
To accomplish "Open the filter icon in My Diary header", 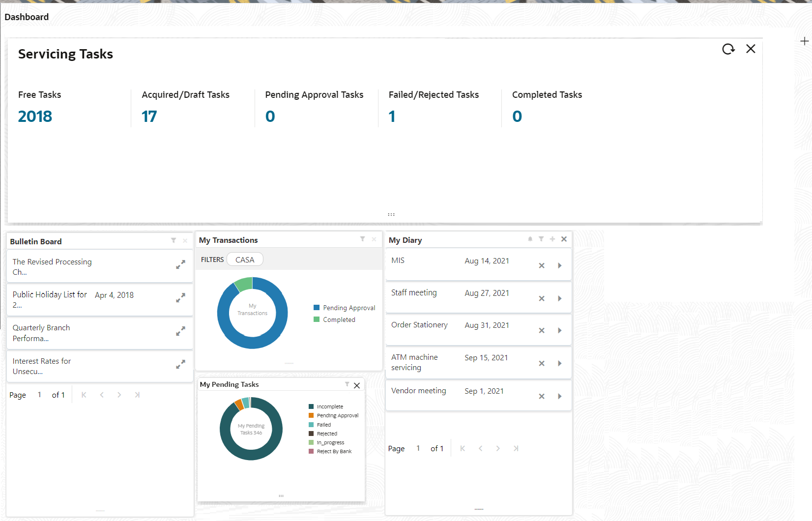I will [x=541, y=239].
